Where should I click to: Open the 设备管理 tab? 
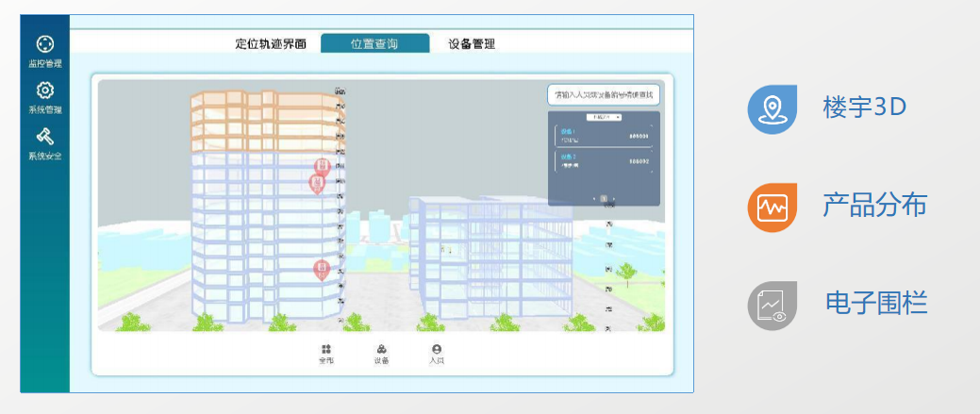pos(472,44)
